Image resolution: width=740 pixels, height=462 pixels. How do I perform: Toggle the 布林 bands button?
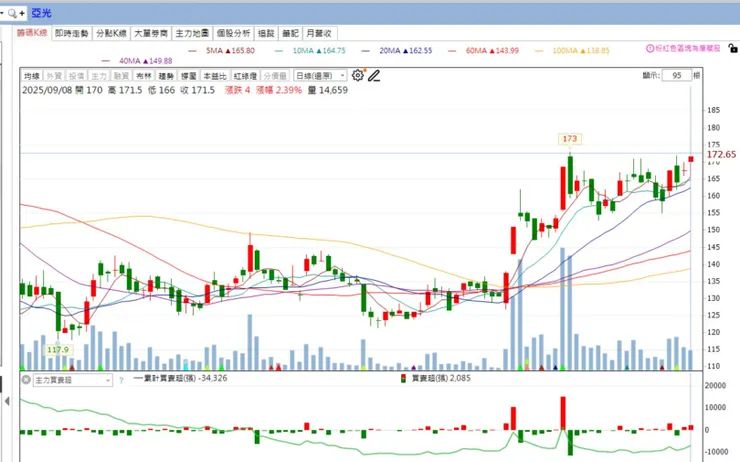tap(143, 76)
